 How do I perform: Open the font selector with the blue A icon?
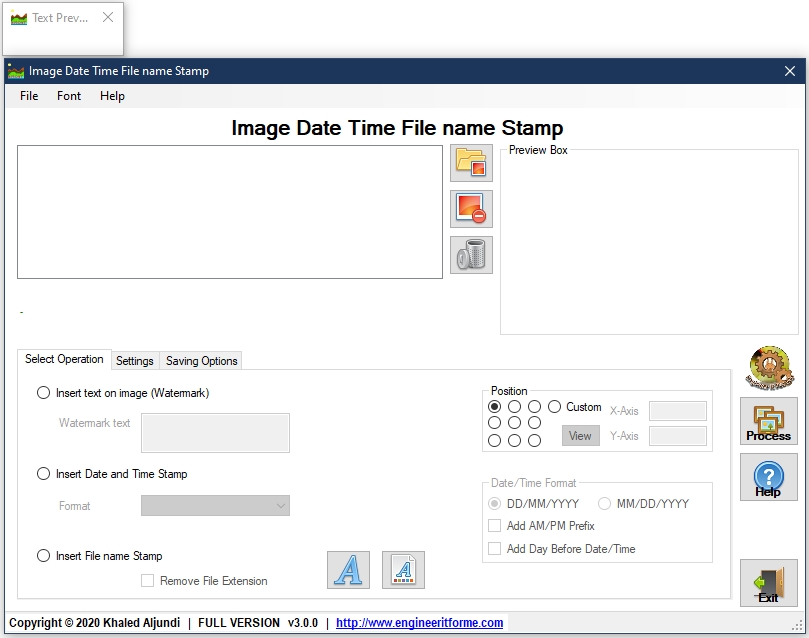tap(347, 570)
